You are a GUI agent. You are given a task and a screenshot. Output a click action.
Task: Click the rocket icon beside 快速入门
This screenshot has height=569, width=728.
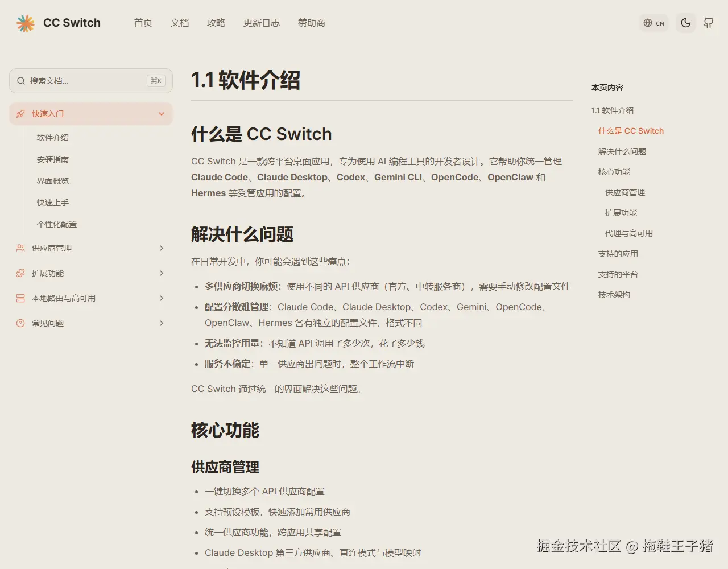click(20, 114)
